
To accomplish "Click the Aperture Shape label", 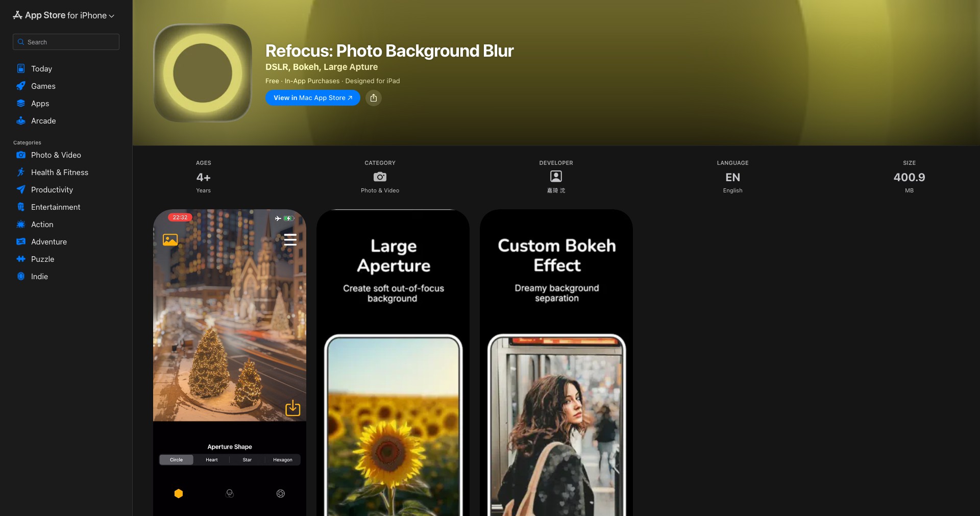I will click(x=230, y=447).
